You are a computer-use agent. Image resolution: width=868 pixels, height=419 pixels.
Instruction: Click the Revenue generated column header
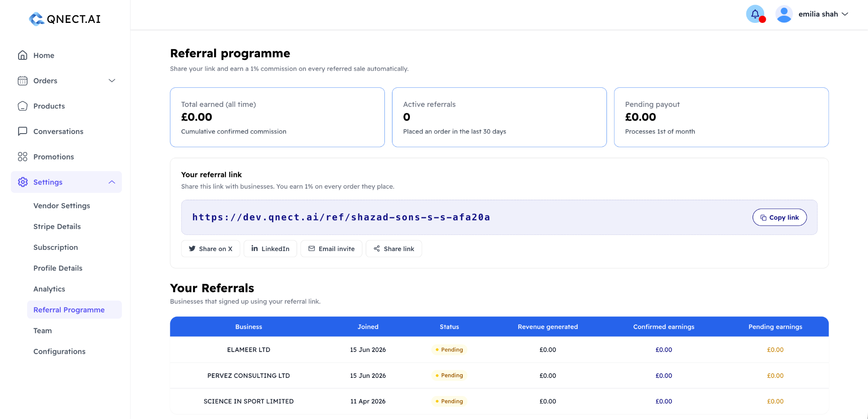pyautogui.click(x=548, y=327)
